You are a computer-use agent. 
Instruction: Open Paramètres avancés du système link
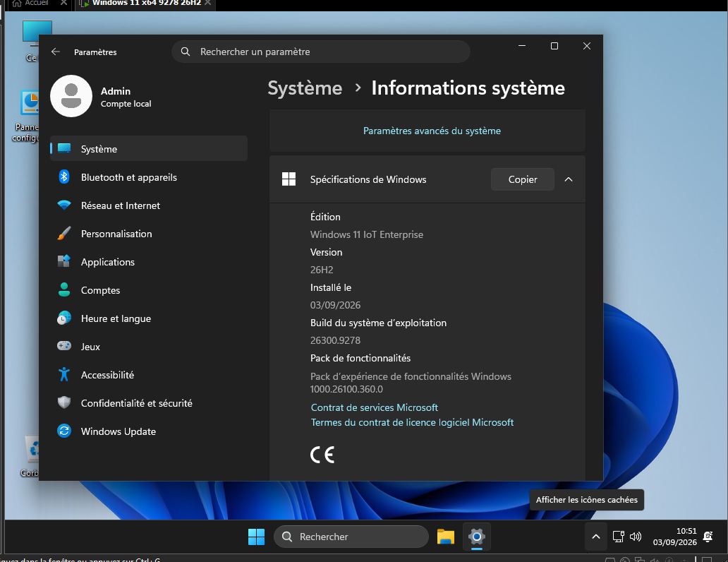click(x=432, y=131)
